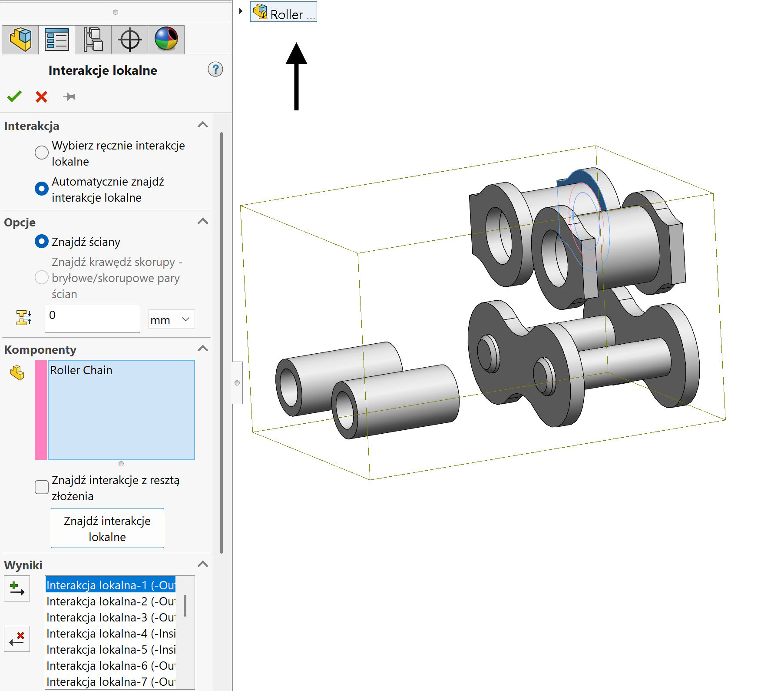This screenshot has width=784, height=691.
Task: Pin the panel with the pushpin icon
Action: tap(69, 96)
